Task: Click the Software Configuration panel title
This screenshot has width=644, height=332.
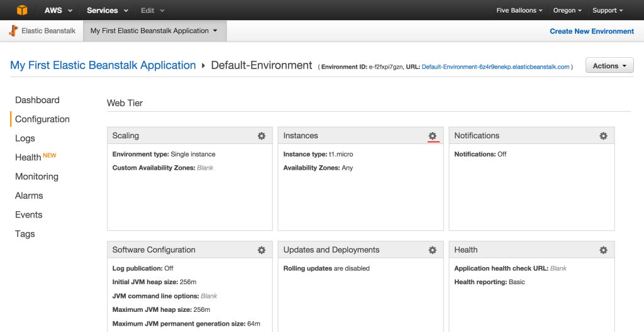Action: [154, 250]
